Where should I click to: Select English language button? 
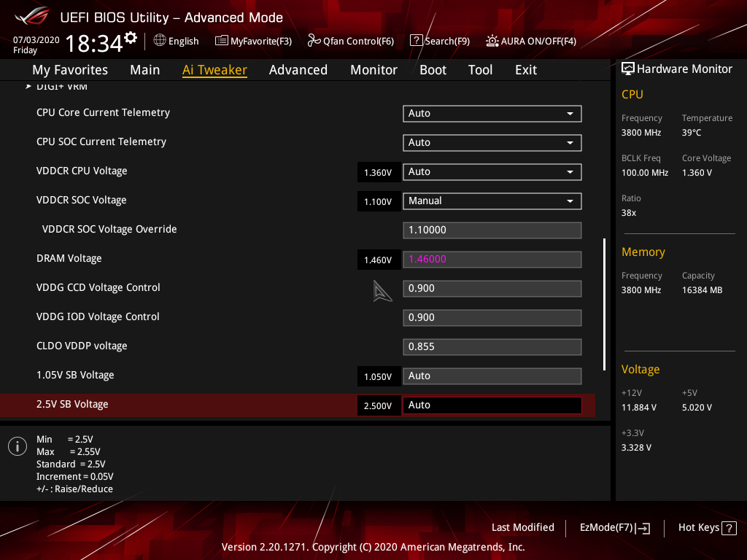(183, 41)
